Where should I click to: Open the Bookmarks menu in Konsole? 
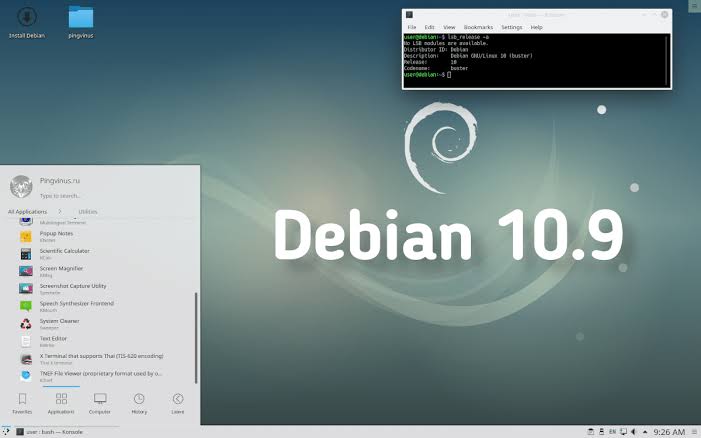click(x=478, y=27)
